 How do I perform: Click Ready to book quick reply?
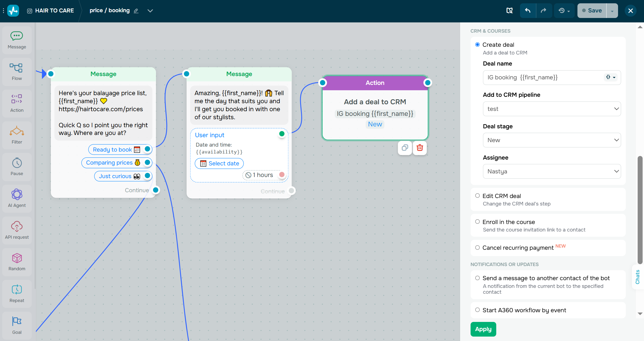coord(120,149)
